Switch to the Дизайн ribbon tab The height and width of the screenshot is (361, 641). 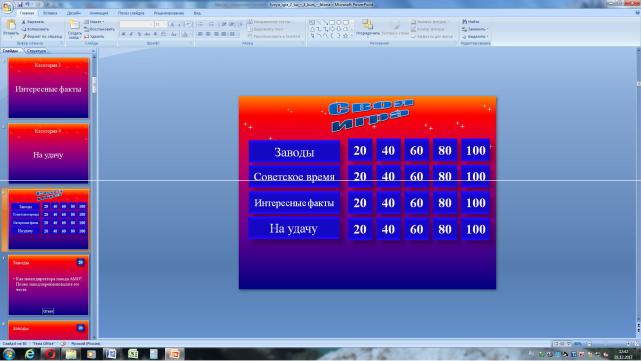[74, 13]
